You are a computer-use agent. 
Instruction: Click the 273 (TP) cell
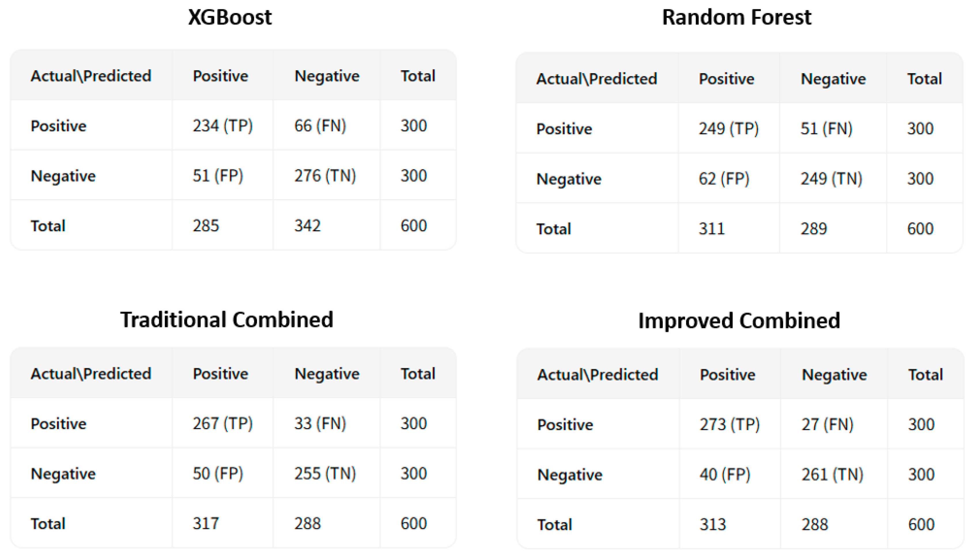click(x=729, y=425)
